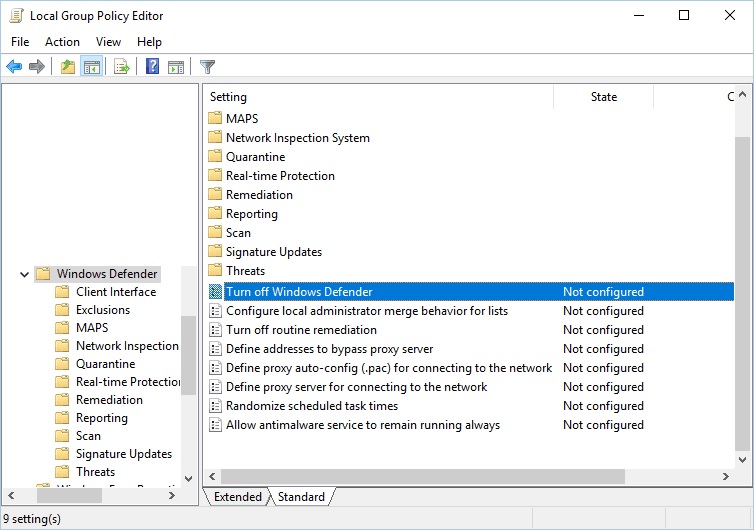
Task: Click the Turn off Windows Defender policy icon
Action: [x=215, y=291]
